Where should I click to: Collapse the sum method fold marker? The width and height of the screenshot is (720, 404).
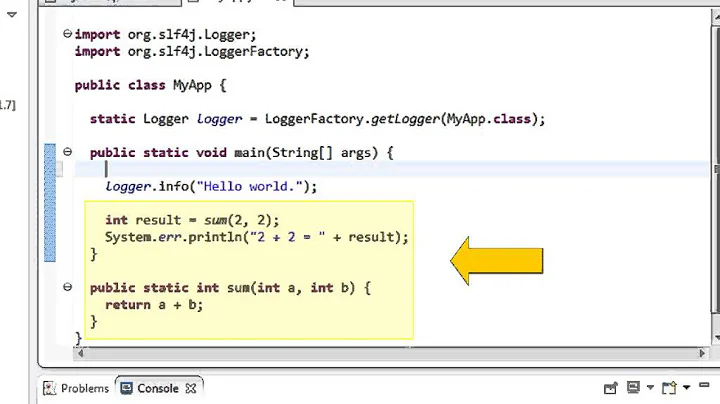67,287
